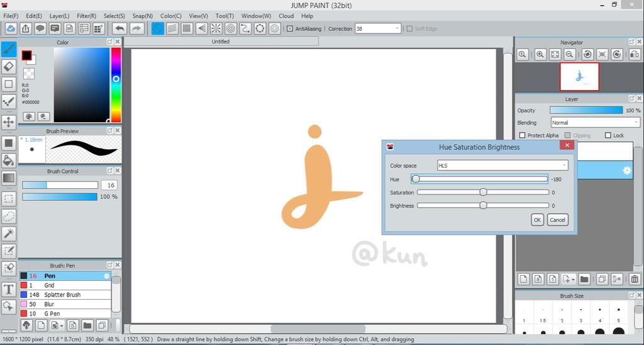Open the File menu
Screen dimensions: 644x345
point(11,16)
